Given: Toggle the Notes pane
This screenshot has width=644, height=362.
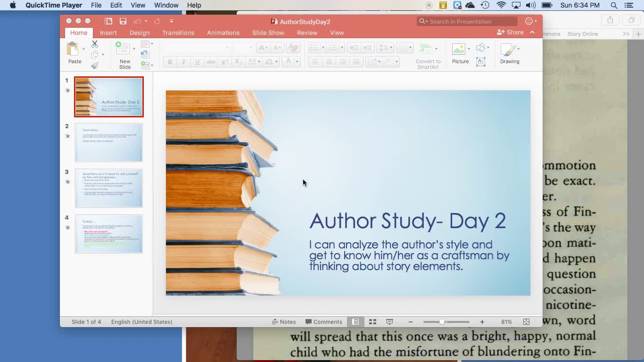Looking at the screenshot, I should (284, 322).
